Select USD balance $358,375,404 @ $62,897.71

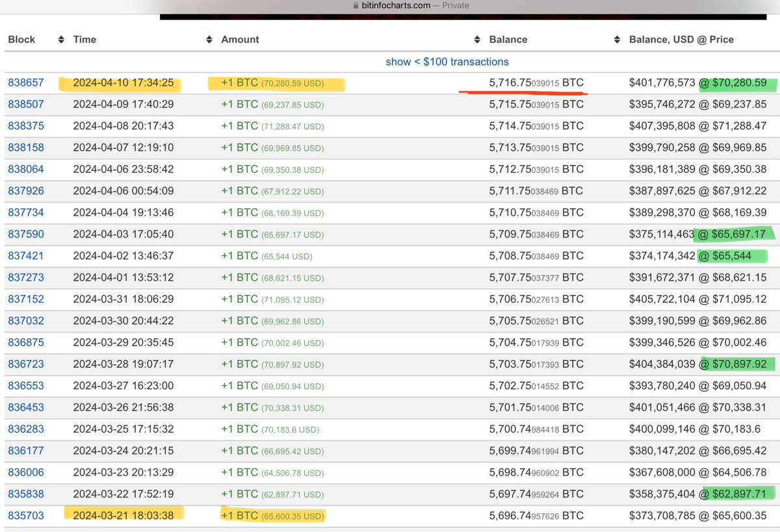pos(697,494)
